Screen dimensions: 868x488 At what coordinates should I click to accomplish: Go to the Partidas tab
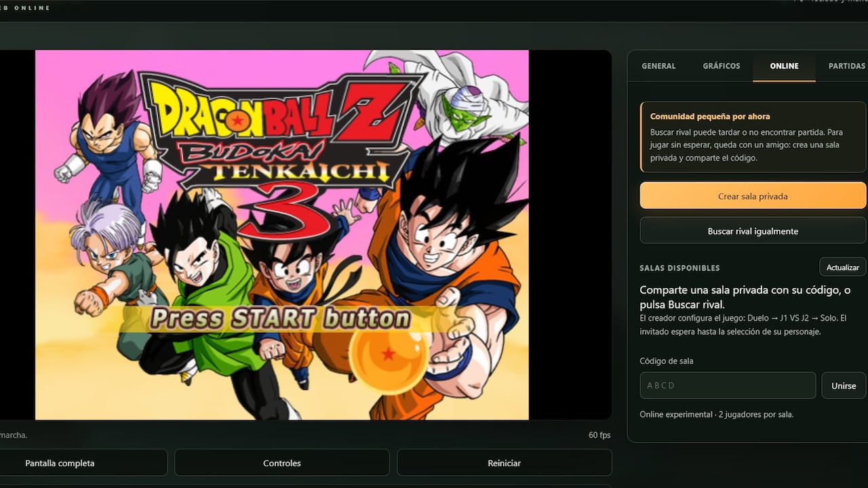[x=846, y=66]
